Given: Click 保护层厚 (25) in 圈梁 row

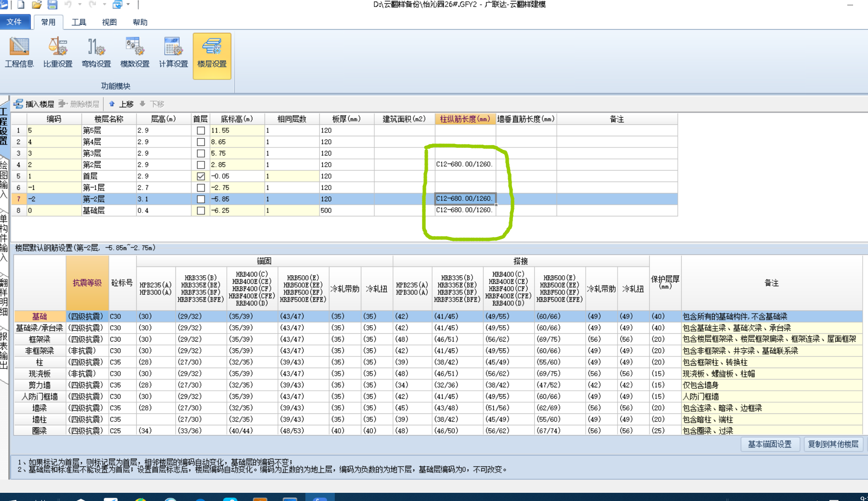Looking at the screenshot, I should pos(665,431).
